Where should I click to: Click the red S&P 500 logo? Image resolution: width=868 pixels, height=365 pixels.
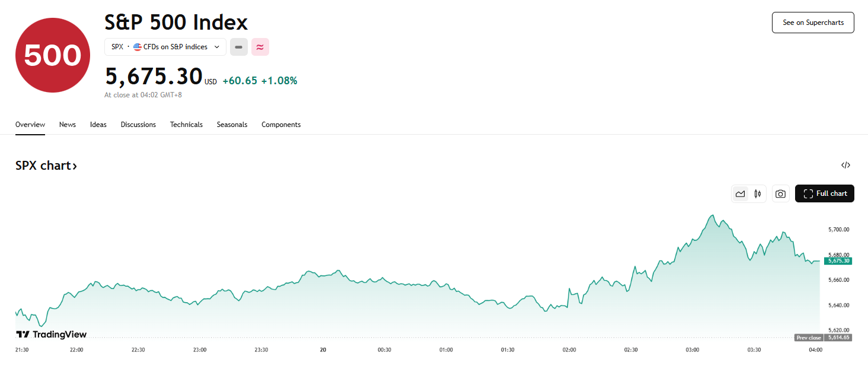pos(52,55)
